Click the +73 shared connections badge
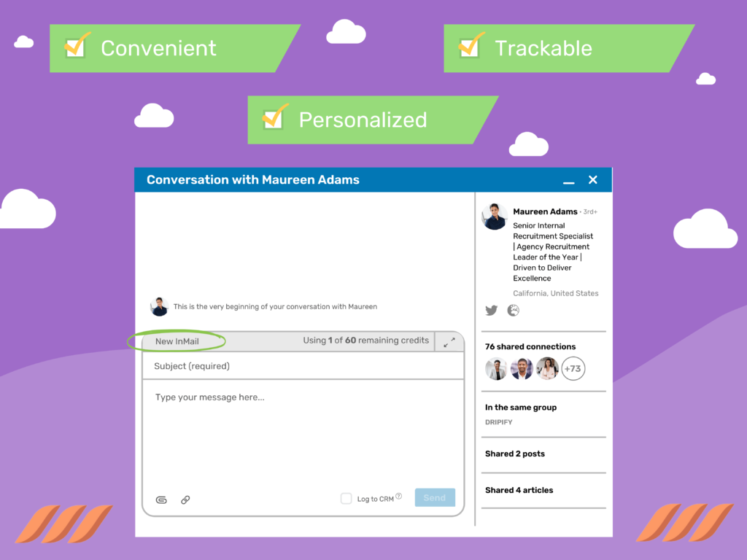 point(573,369)
